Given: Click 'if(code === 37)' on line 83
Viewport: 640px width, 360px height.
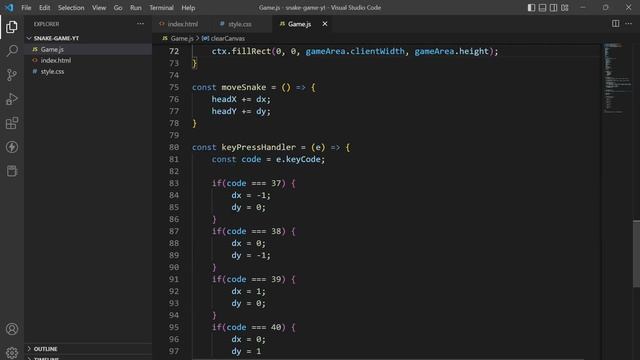Looking at the screenshot, I should coord(249,183).
